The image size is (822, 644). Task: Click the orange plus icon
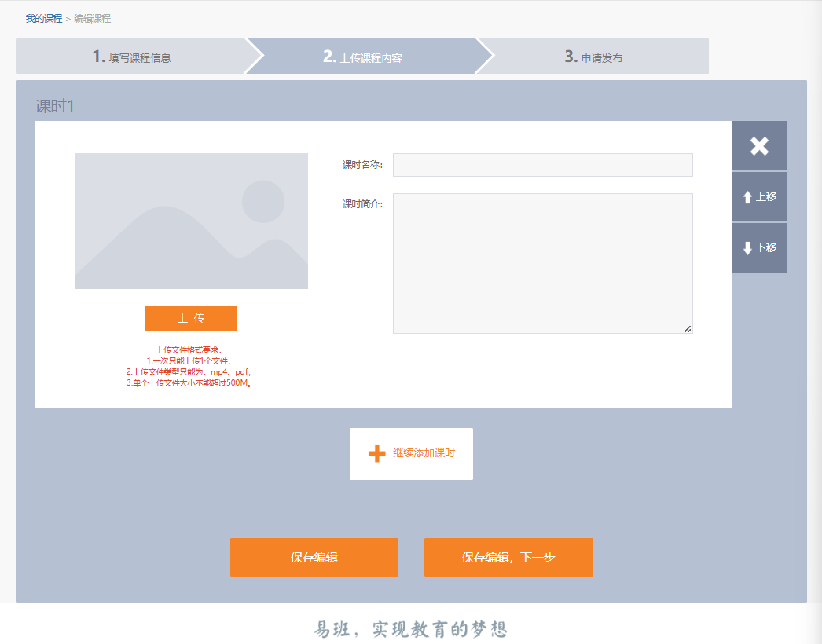(x=376, y=453)
